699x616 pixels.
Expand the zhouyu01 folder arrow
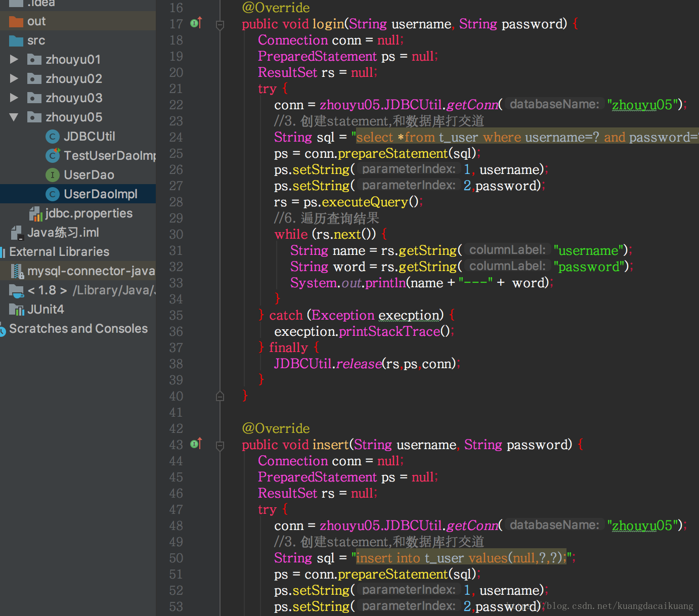coord(14,59)
